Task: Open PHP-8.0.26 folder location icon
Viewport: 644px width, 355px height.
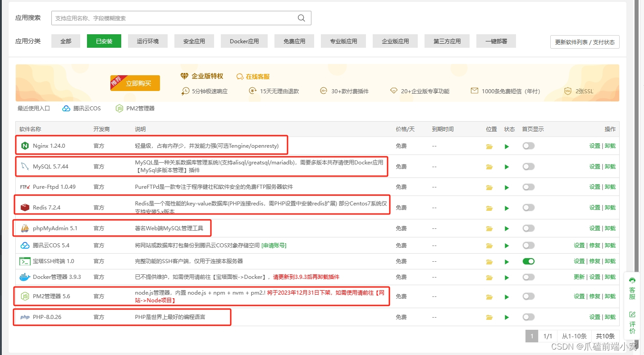Action: (x=489, y=317)
